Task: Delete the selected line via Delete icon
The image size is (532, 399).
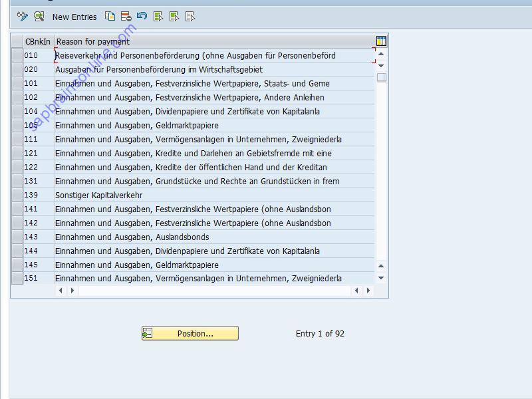Action: pyautogui.click(x=126, y=17)
